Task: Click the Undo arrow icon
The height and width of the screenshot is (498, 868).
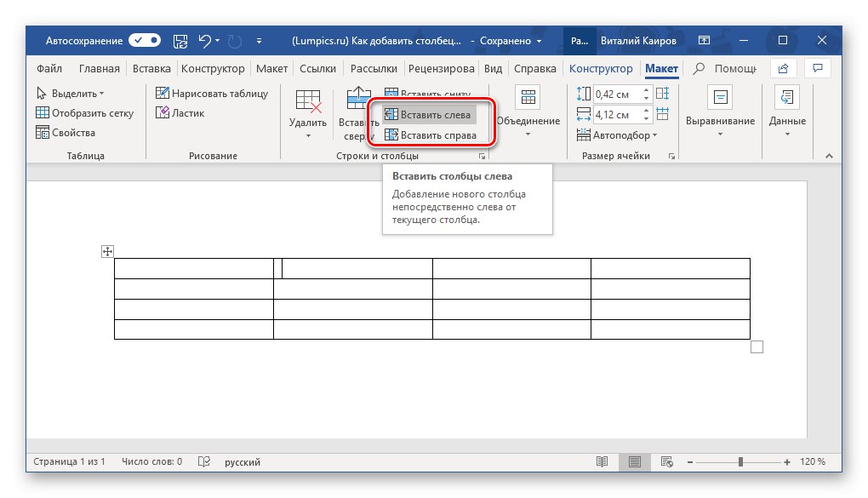Action: 204,41
